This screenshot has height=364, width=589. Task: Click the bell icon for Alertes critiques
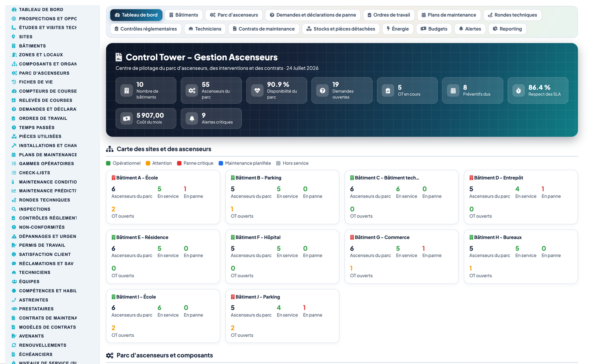(x=192, y=118)
